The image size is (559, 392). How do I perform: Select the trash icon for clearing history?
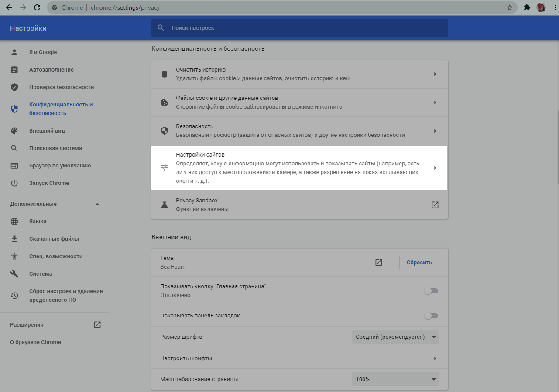click(x=165, y=74)
